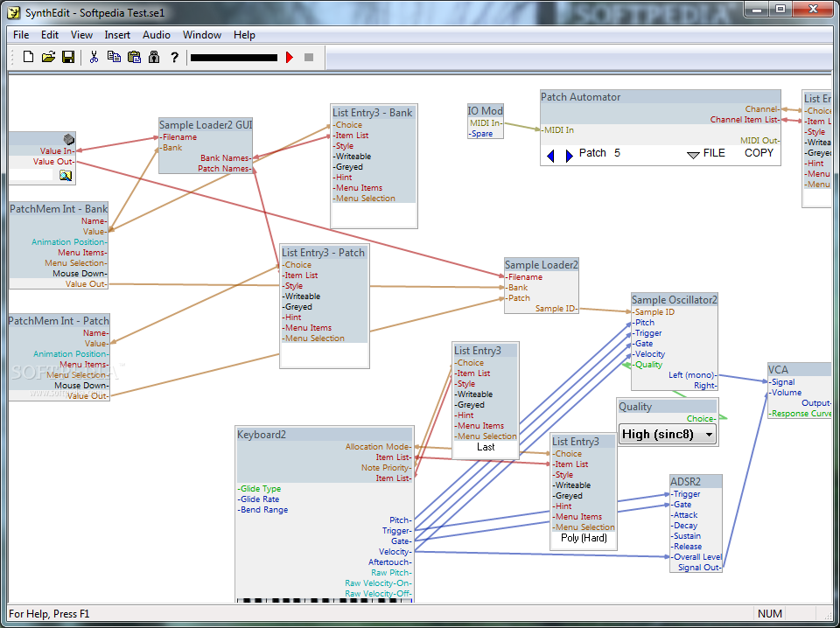This screenshot has height=628, width=840.
Task: Click the NUM indicator in the status bar
Action: 770,613
